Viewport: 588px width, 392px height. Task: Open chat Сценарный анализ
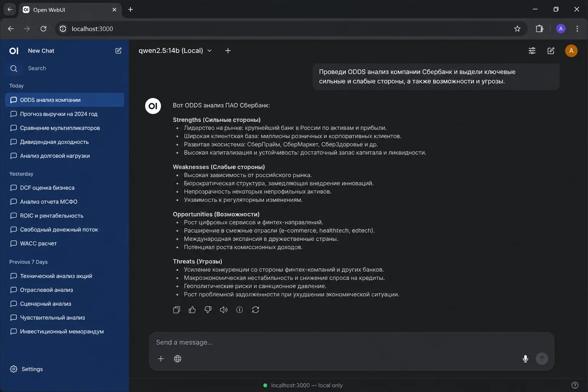[x=65, y=304]
